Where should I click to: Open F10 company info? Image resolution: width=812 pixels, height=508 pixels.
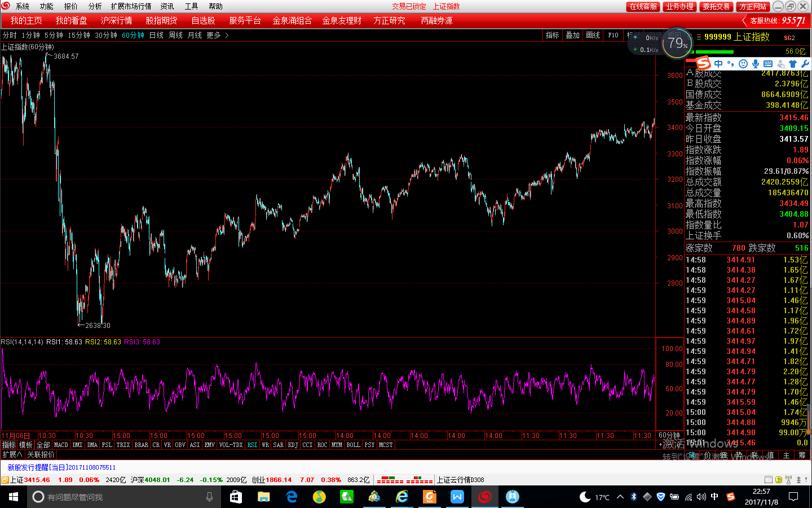(613, 35)
